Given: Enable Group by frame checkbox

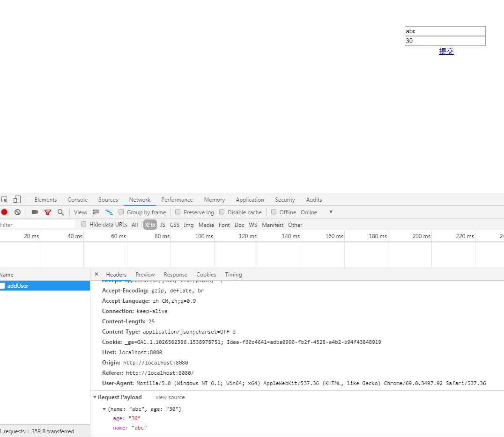Looking at the screenshot, I should 121,212.
